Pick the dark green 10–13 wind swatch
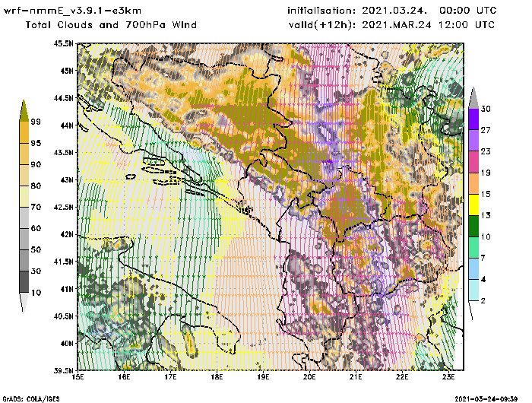 (473, 226)
